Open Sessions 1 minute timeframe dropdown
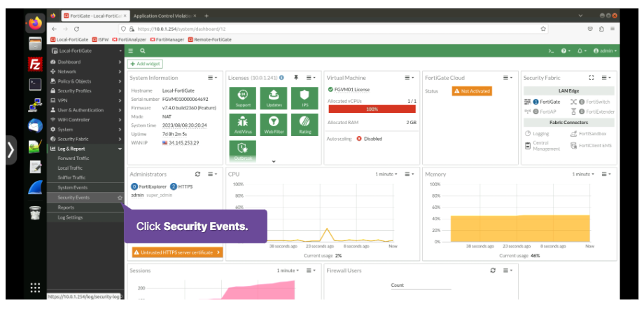Image resolution: width=644 pixels, height=312 pixels. [288, 271]
